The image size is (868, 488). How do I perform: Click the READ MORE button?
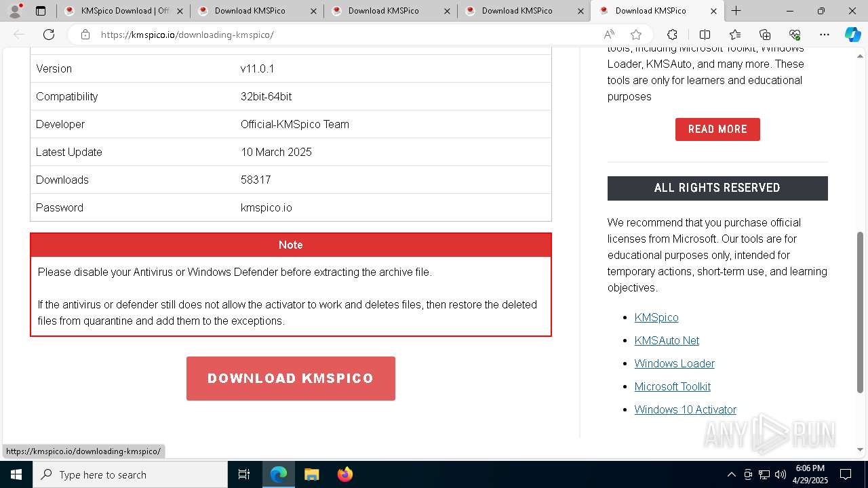tap(717, 129)
